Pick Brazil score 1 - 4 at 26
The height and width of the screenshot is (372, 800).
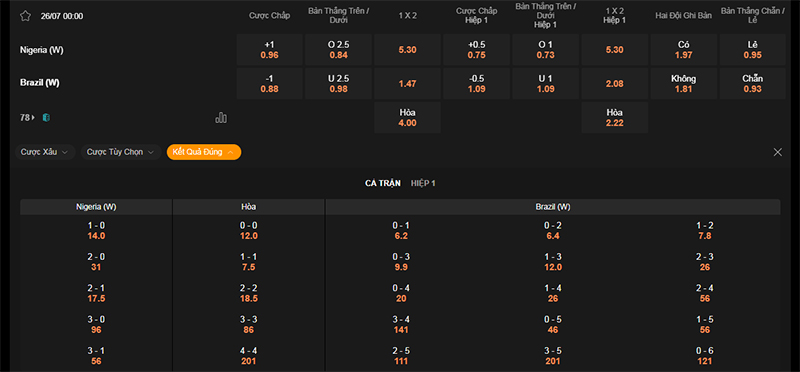[x=553, y=293]
